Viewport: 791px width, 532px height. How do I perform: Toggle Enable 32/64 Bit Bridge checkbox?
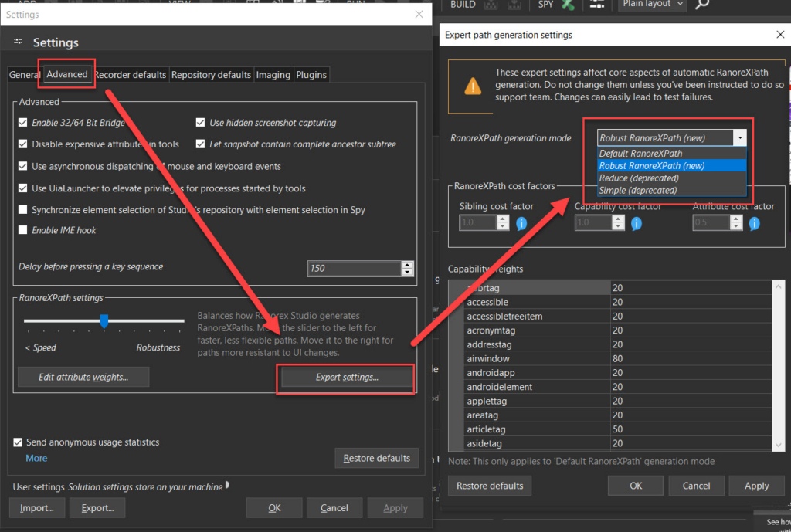pyautogui.click(x=22, y=123)
